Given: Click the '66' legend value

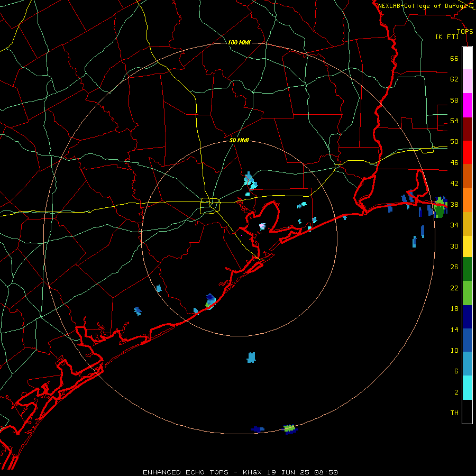Looking at the screenshot, I should 454,58.
